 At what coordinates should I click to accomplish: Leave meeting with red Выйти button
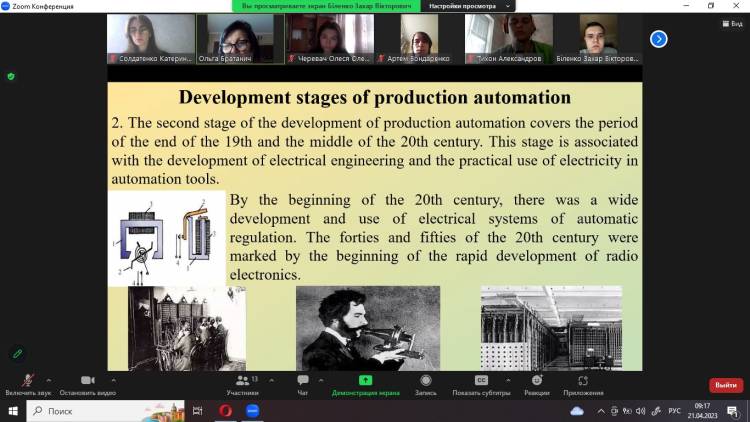[725, 385]
